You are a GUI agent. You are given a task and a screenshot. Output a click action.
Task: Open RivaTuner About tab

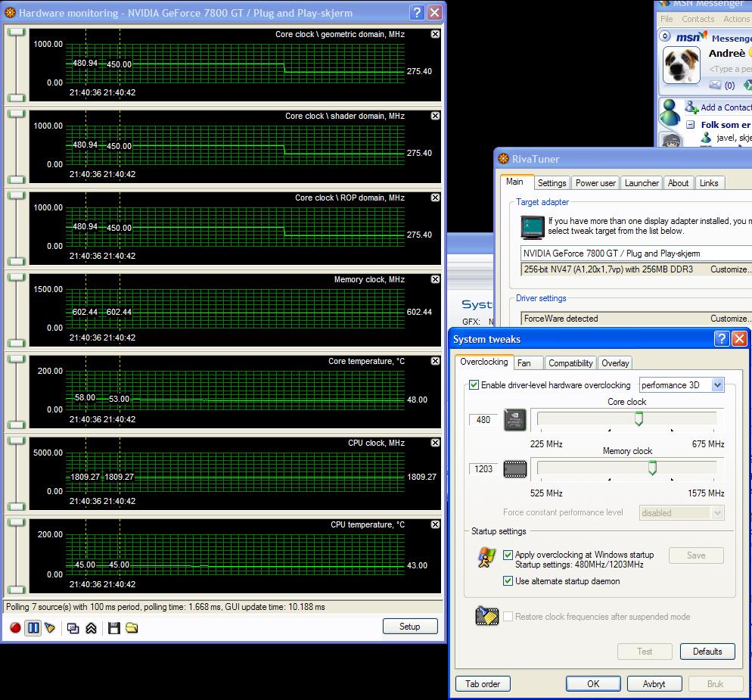(x=678, y=183)
